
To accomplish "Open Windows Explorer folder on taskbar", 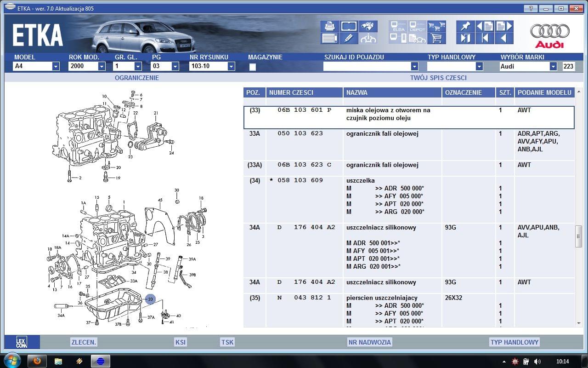I will [x=58, y=361].
